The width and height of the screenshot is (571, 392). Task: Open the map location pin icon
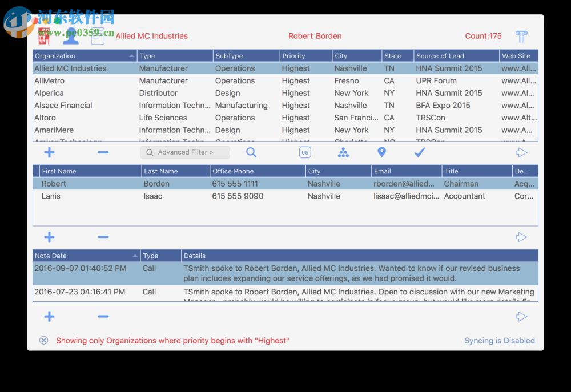pyautogui.click(x=382, y=152)
